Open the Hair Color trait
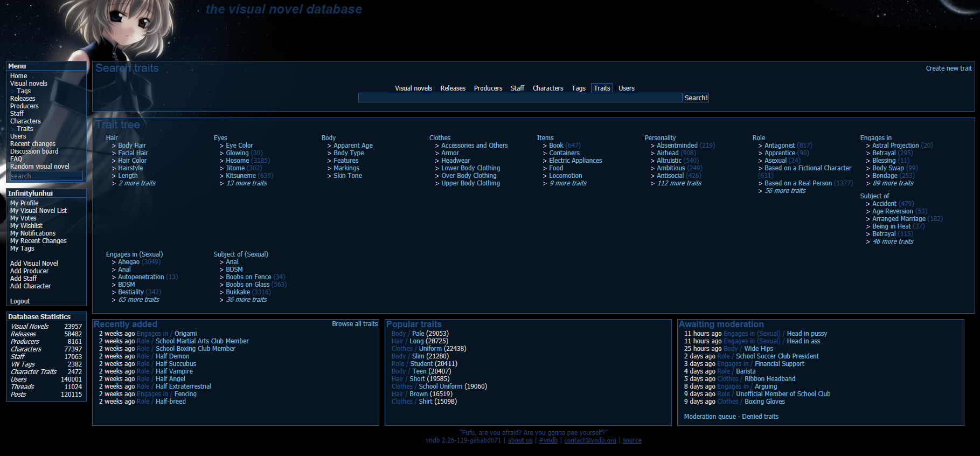The height and width of the screenshot is (456, 980). (132, 161)
